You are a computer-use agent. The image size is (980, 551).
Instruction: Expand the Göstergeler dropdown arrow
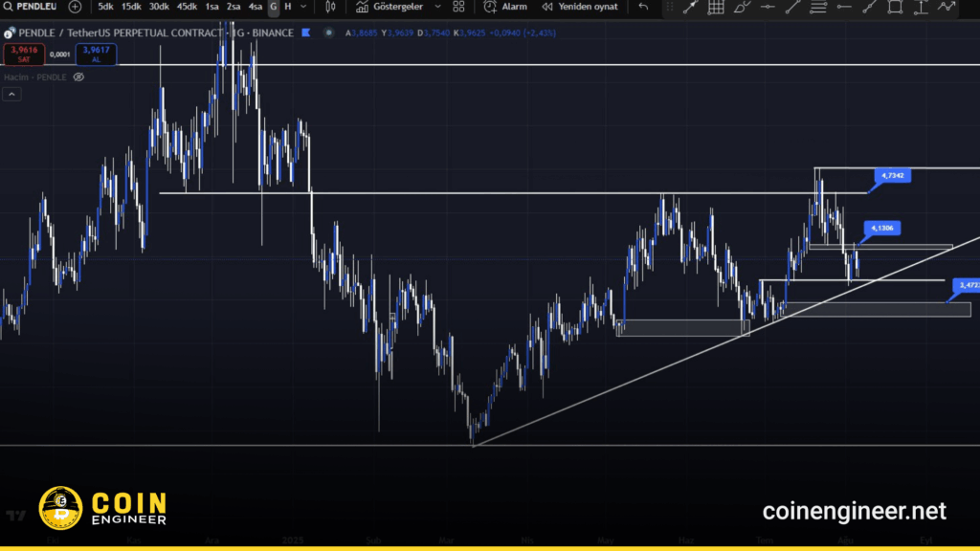pos(437,7)
